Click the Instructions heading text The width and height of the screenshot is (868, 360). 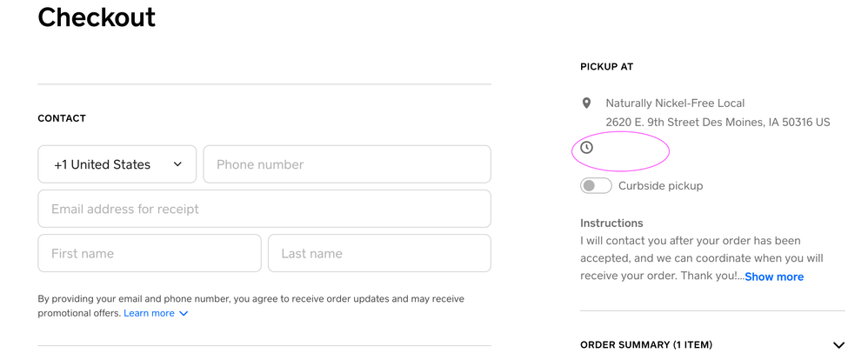(x=611, y=223)
